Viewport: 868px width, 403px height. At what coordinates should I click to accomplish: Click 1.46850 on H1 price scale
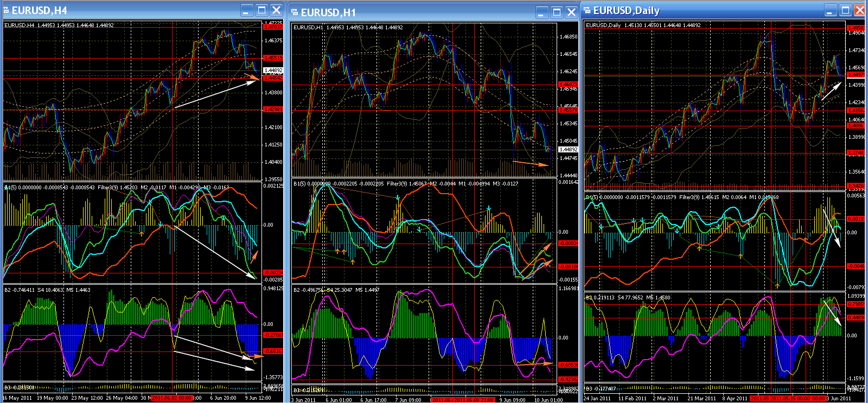point(569,37)
